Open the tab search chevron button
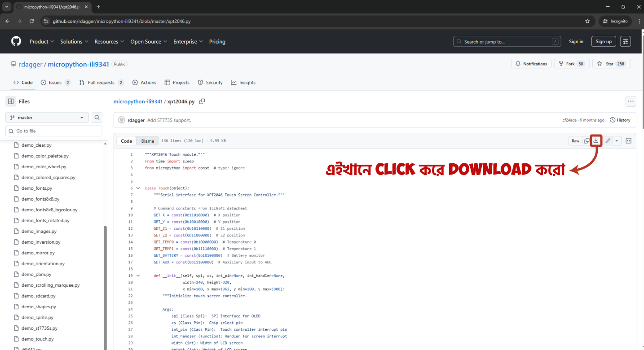The height and width of the screenshot is (350, 644). pyautogui.click(x=6, y=7)
